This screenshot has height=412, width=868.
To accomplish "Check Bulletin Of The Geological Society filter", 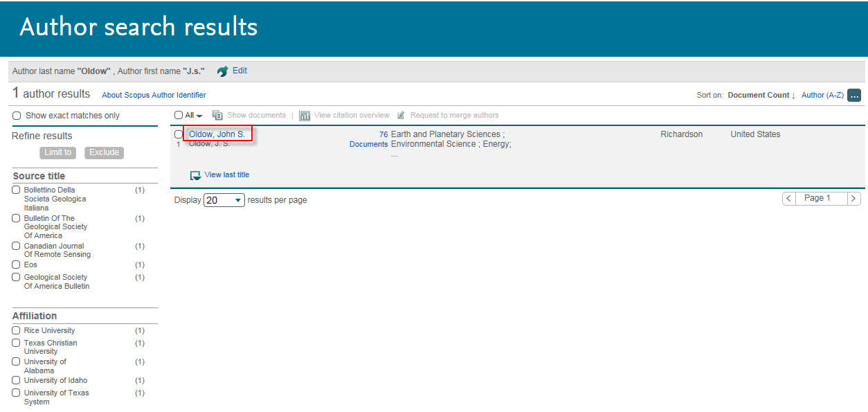I will (16, 218).
